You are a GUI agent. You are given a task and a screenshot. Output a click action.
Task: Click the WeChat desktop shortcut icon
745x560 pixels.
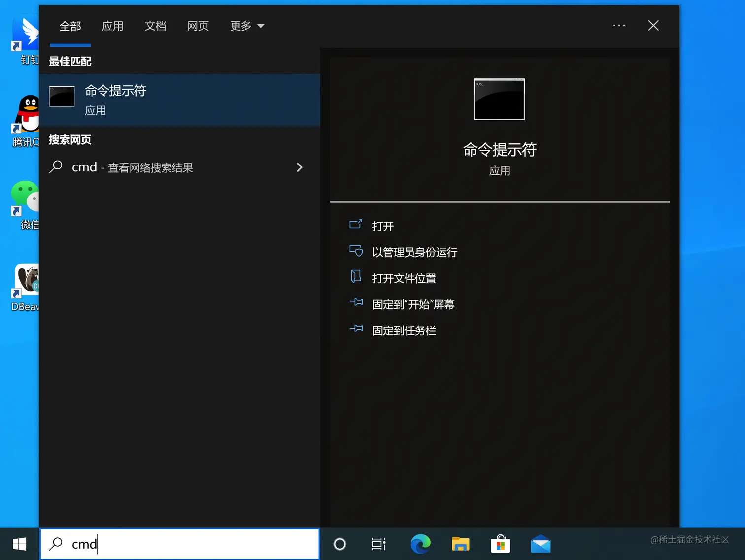point(26,197)
